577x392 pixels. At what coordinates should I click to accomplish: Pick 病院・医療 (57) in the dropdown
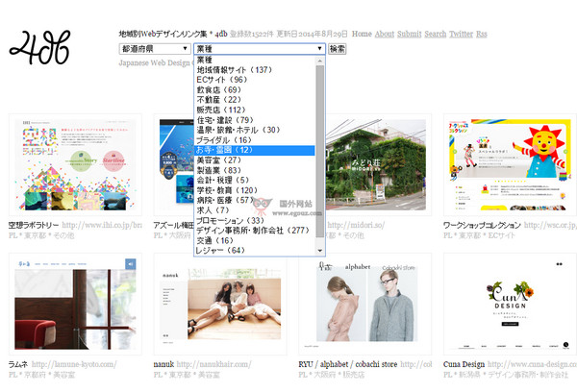pos(254,200)
